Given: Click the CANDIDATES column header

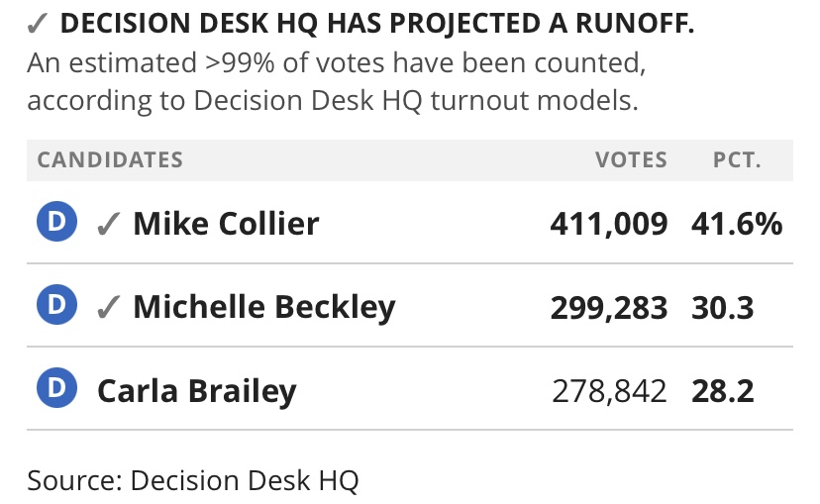Looking at the screenshot, I should point(110,159).
